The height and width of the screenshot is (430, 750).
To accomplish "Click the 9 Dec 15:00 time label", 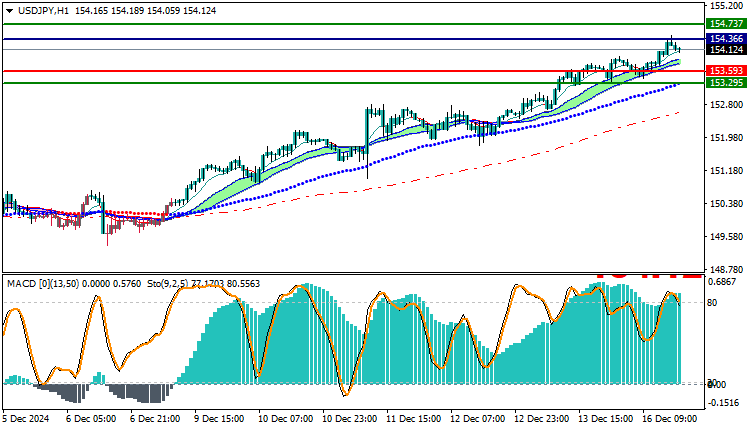I will (219, 419).
